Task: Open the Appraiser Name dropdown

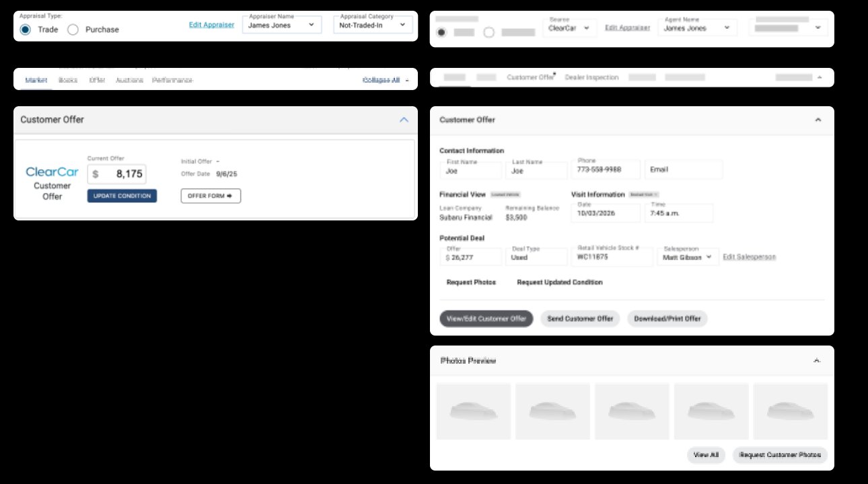Action: [x=282, y=25]
